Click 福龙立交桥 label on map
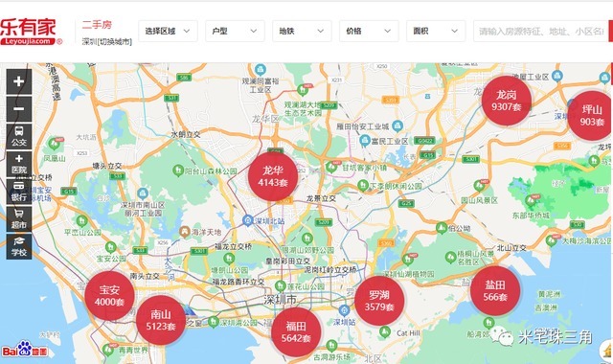The image size is (613, 364). click(x=233, y=246)
